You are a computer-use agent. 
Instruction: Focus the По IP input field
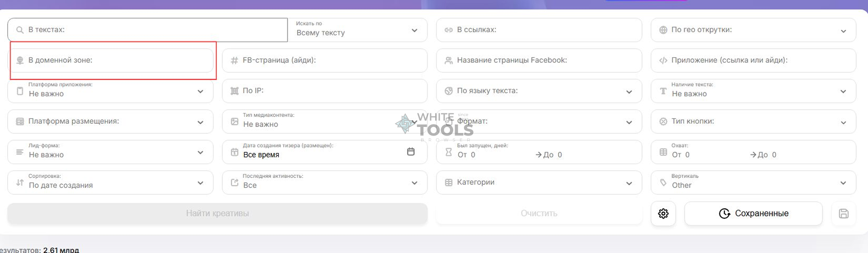[330, 91]
